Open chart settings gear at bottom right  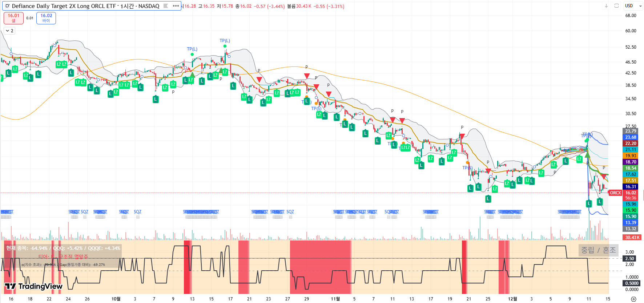(633, 299)
